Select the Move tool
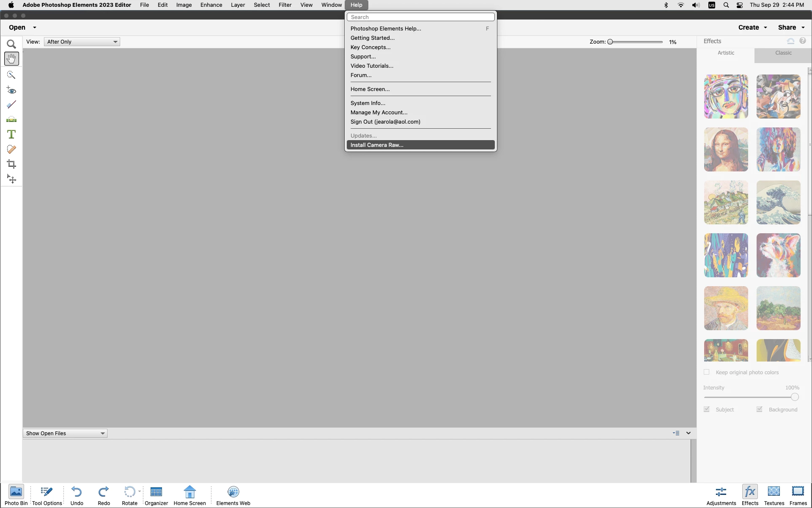Screen dimensions: 812x508 tap(11, 179)
